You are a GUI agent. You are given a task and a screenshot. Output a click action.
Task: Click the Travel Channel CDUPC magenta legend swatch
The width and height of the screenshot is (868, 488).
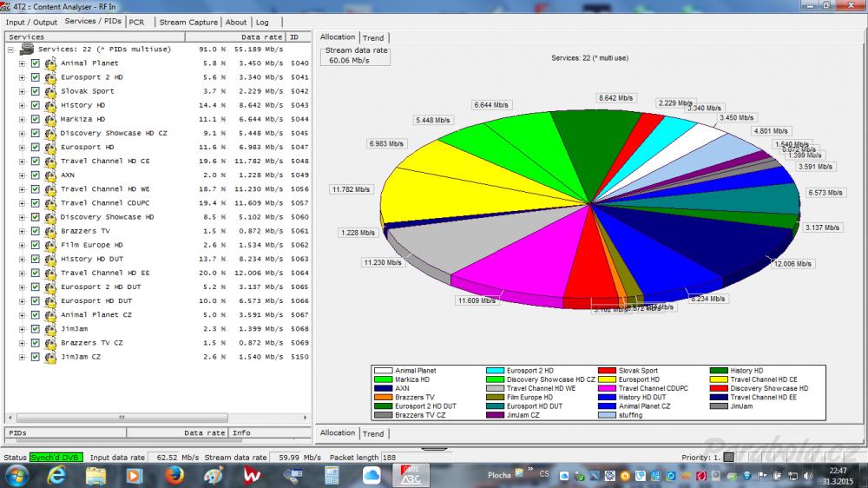(x=607, y=388)
